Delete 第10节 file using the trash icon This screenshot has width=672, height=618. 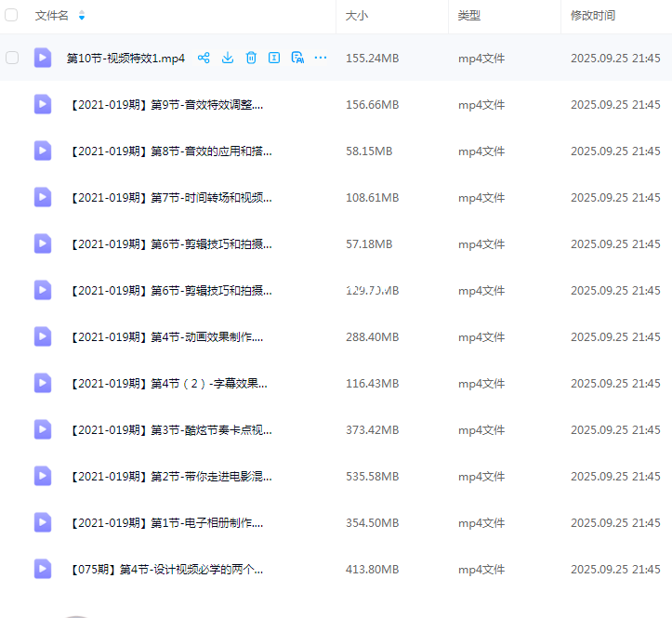251,58
